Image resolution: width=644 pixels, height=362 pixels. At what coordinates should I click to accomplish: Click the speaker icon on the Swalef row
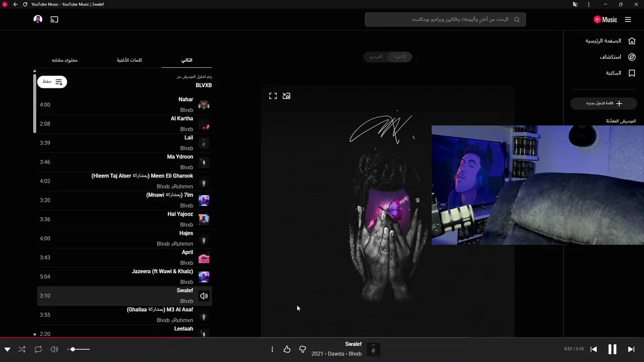tap(204, 296)
